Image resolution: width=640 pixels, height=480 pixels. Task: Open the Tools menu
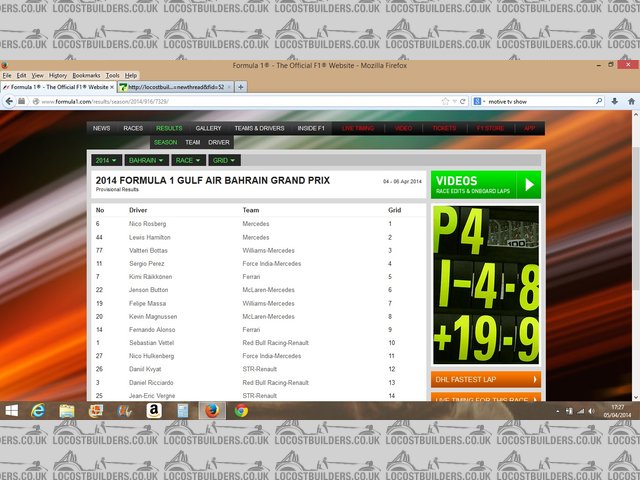pos(112,76)
